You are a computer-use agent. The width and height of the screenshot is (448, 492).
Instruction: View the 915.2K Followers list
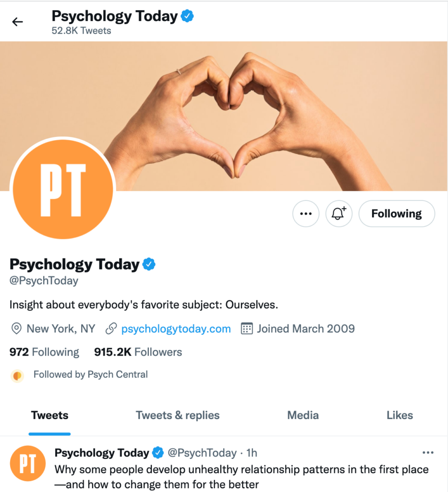point(138,352)
